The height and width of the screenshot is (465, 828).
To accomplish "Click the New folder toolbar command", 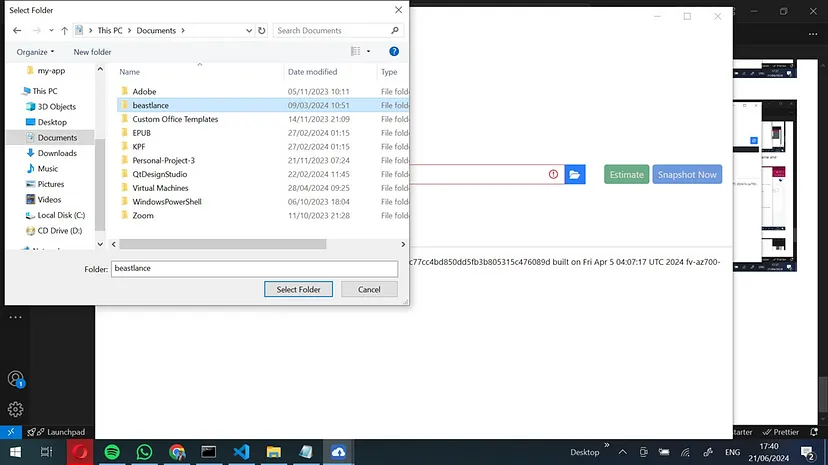I will point(92,52).
